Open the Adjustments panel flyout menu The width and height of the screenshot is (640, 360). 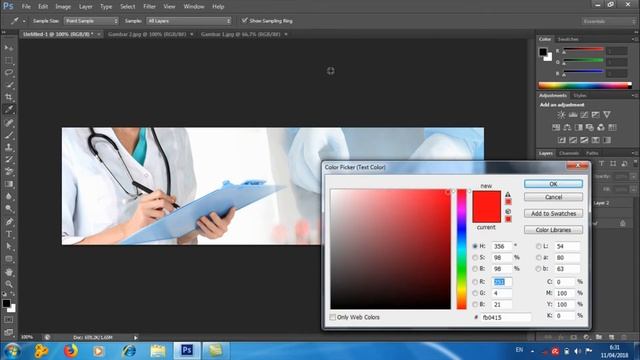634,96
